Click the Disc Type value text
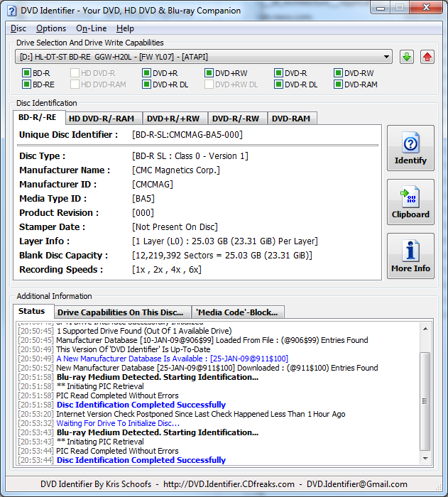448x497 pixels. tap(190, 156)
